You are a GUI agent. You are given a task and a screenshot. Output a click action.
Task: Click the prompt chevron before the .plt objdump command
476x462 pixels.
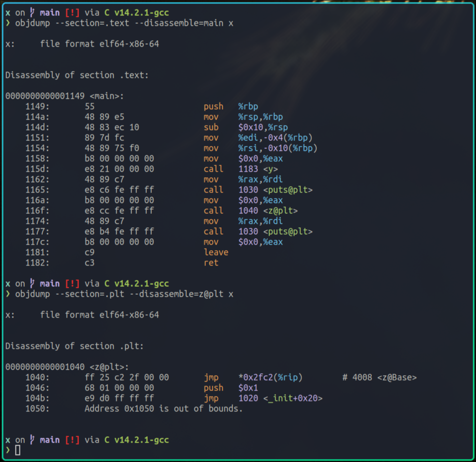point(8,294)
